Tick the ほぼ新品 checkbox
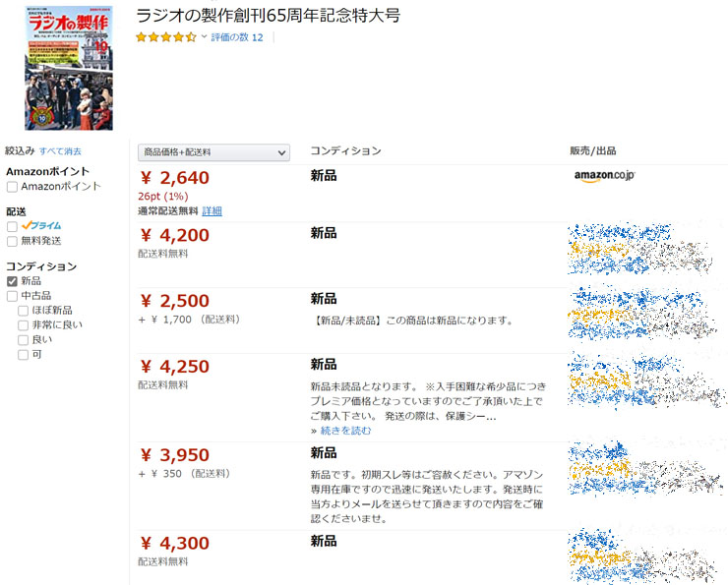Image resolution: width=728 pixels, height=585 pixels. (23, 311)
